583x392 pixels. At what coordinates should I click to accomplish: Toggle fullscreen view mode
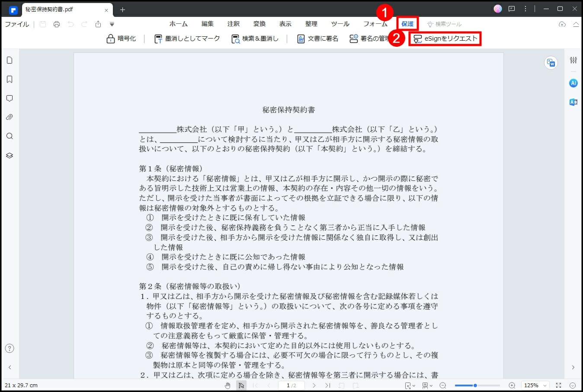(x=558, y=385)
